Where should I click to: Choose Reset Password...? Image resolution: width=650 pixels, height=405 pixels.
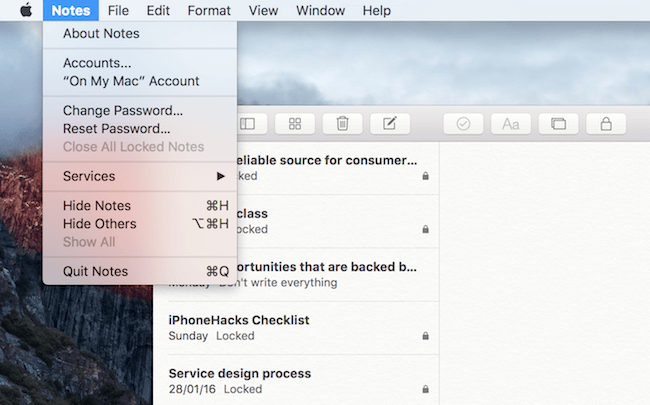140,129
